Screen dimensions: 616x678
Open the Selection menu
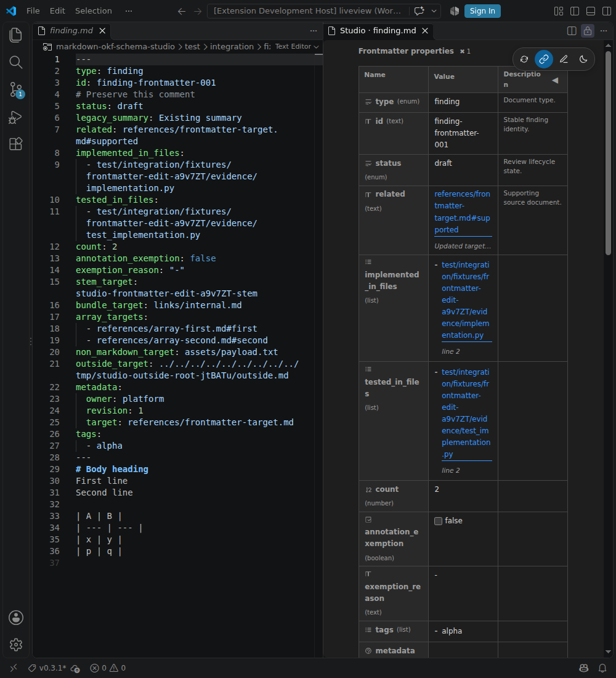click(94, 11)
